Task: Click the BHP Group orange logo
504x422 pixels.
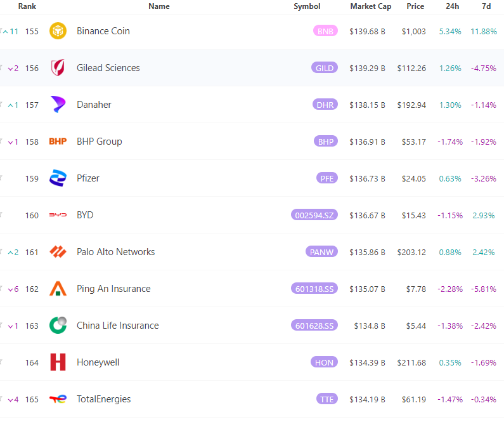Action: tap(58, 142)
